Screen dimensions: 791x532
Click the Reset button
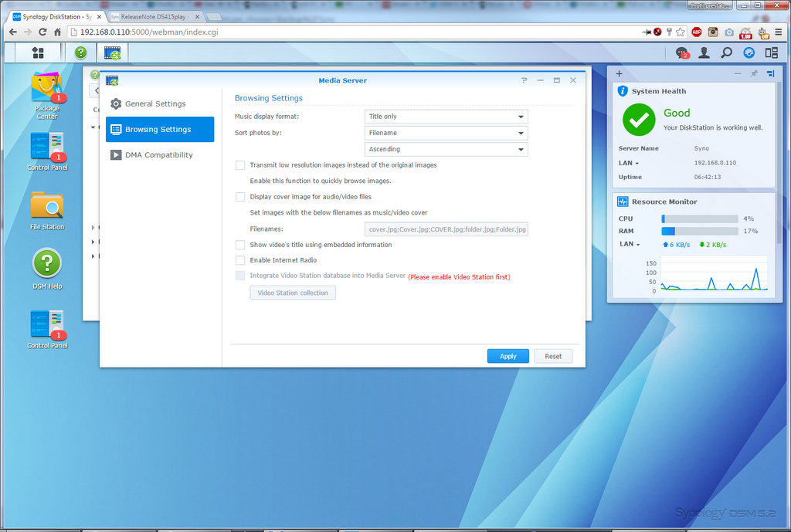553,356
